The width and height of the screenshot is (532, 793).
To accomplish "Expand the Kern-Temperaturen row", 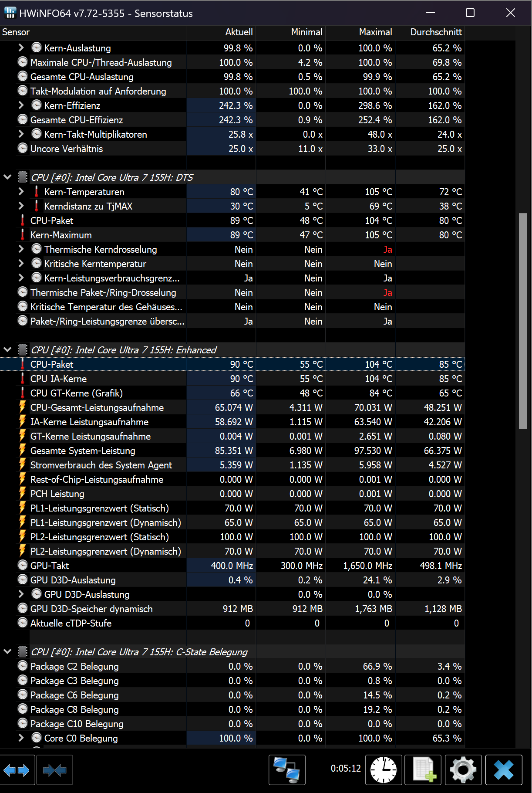I will coord(21,191).
